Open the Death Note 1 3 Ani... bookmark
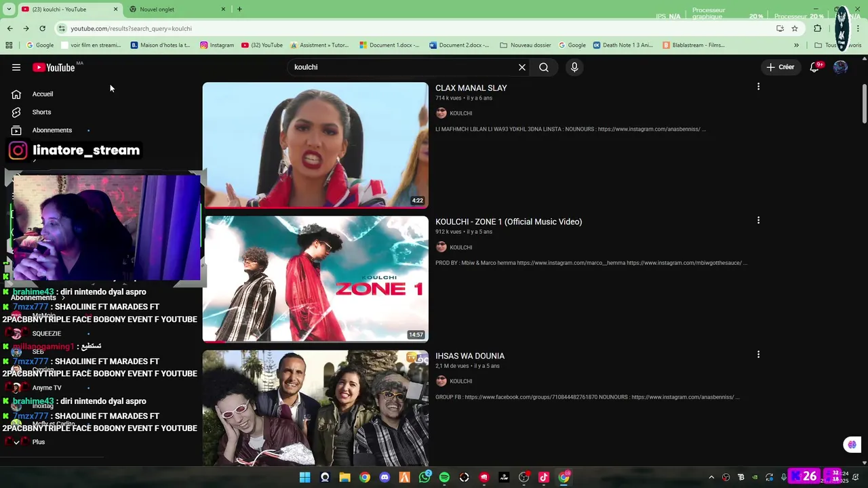Screen dimensions: 868x488 (623, 45)
